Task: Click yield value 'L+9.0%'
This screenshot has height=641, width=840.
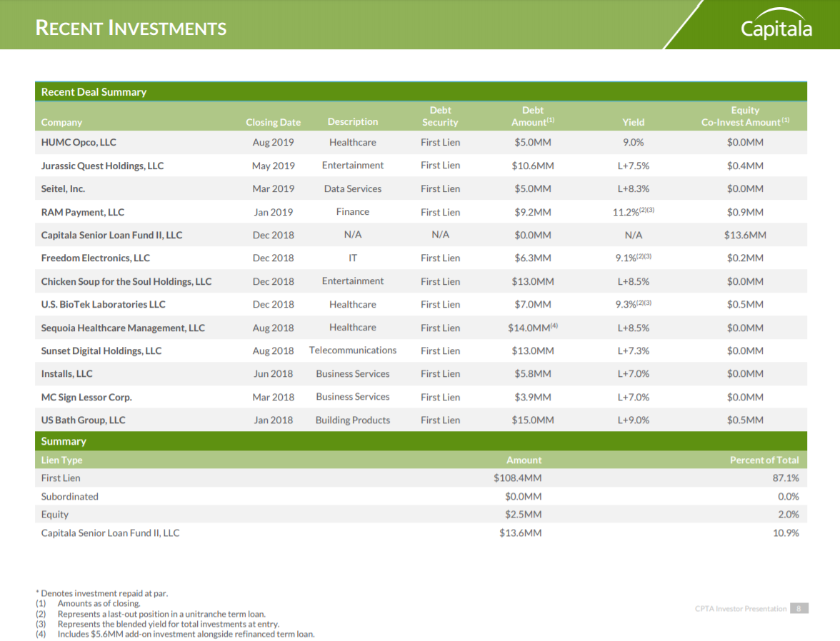Action: (x=633, y=420)
